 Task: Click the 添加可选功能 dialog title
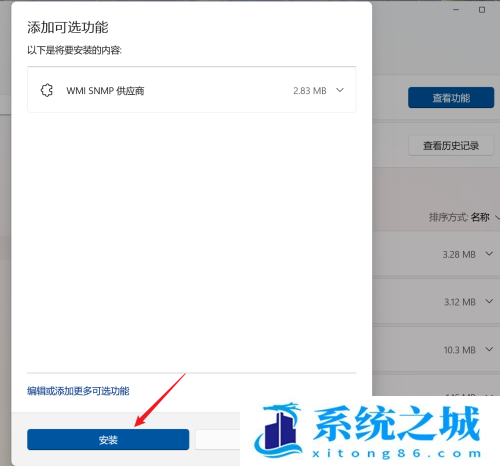point(68,27)
